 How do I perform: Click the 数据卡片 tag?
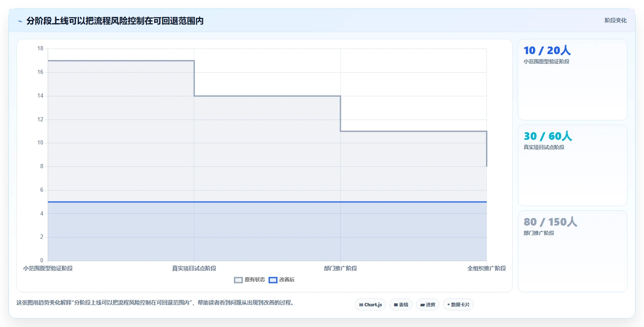458,305
